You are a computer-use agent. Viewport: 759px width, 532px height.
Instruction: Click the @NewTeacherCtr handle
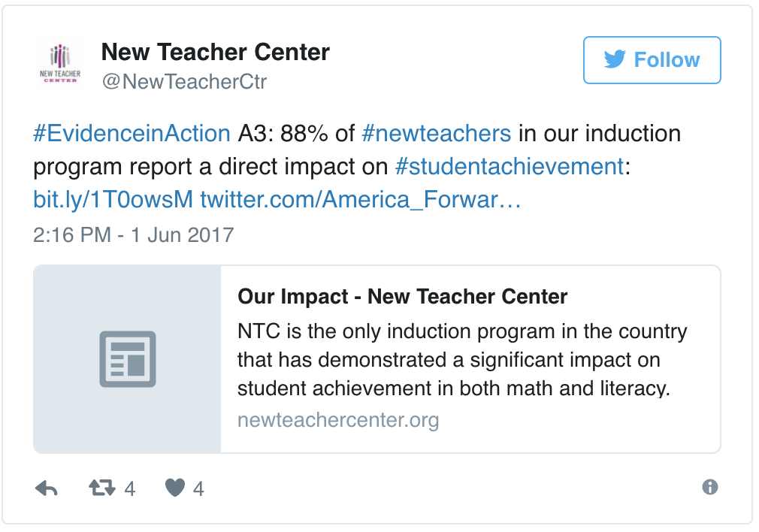click(x=184, y=81)
